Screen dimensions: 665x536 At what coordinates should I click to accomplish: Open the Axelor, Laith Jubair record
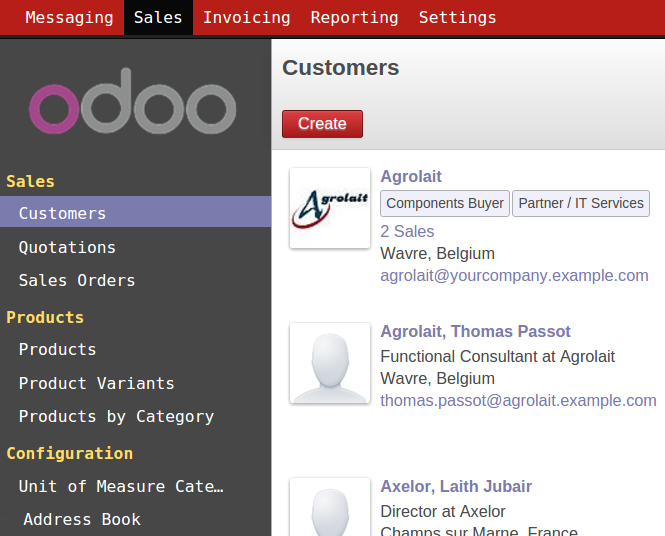456,486
